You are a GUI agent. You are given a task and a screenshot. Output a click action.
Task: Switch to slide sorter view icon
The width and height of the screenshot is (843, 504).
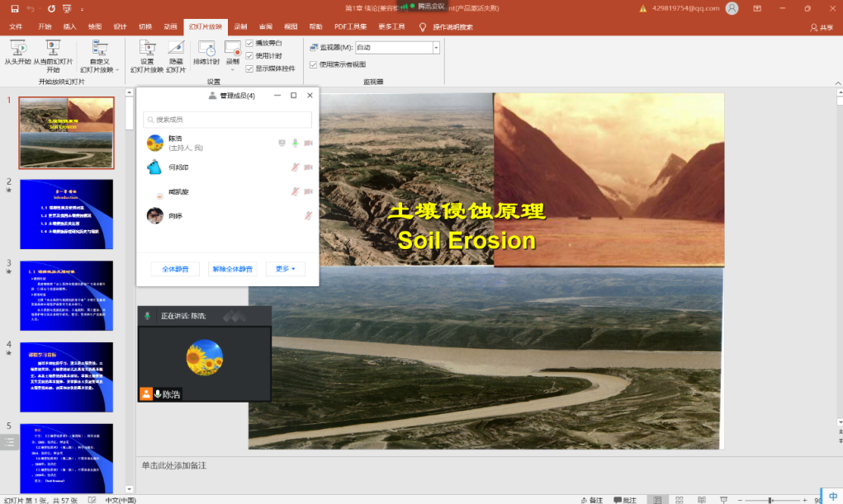point(678,500)
